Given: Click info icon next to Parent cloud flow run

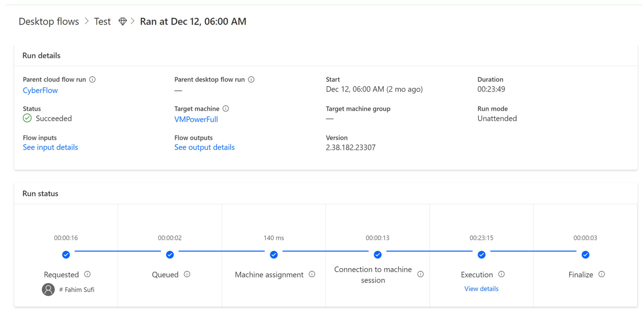Looking at the screenshot, I should click(x=92, y=79).
